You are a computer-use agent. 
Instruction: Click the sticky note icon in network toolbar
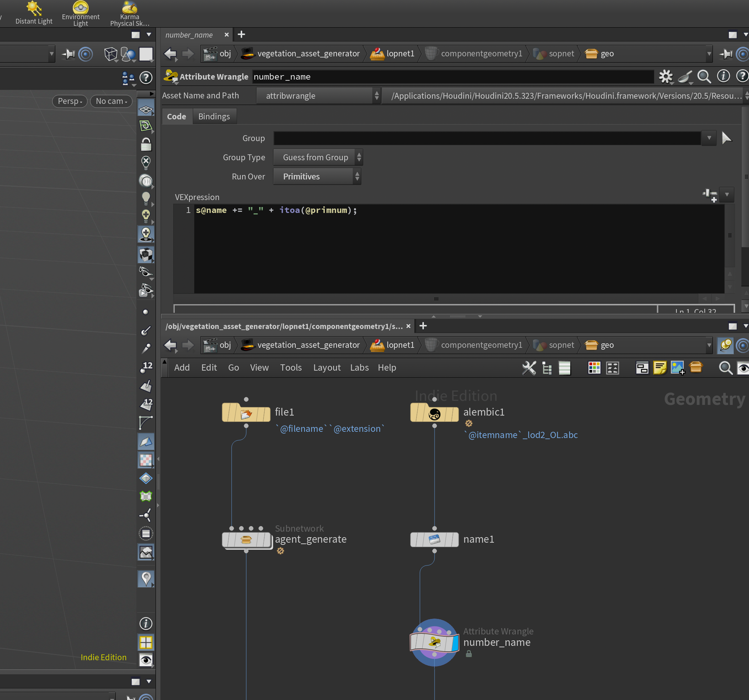(660, 368)
